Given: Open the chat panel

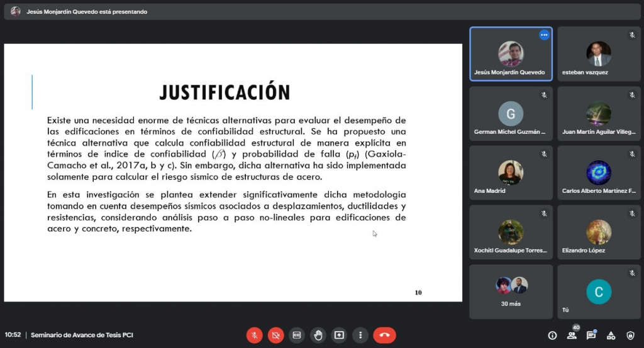Looking at the screenshot, I should point(591,335).
